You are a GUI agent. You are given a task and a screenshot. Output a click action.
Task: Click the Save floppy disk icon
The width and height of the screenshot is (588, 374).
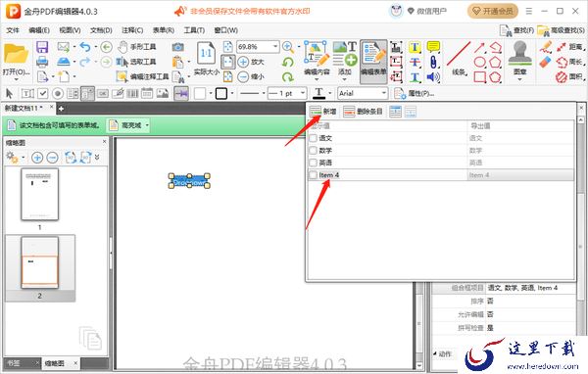pyautogui.click(x=42, y=47)
